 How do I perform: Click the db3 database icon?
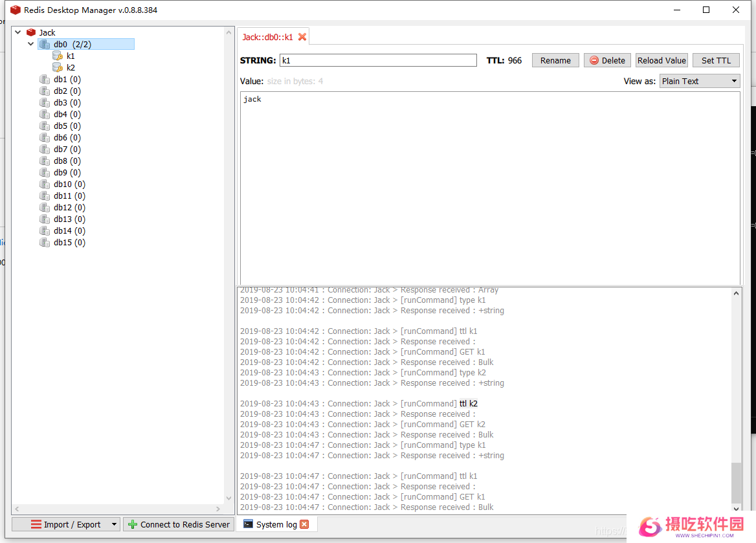pyautogui.click(x=45, y=102)
